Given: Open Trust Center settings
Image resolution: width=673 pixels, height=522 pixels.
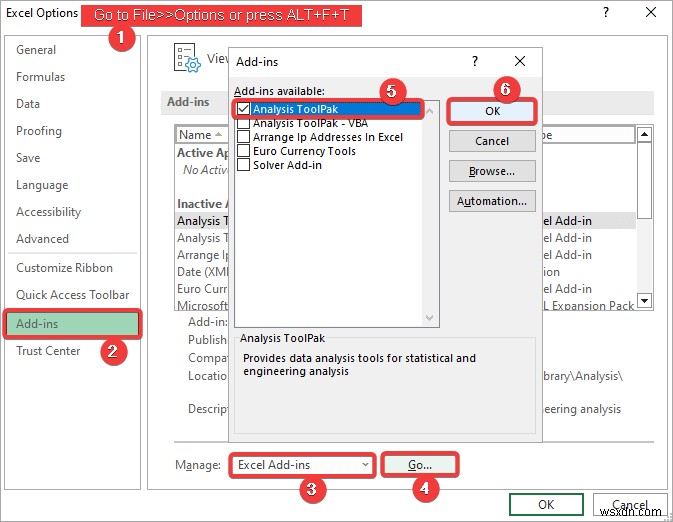Looking at the screenshot, I should click(48, 351).
